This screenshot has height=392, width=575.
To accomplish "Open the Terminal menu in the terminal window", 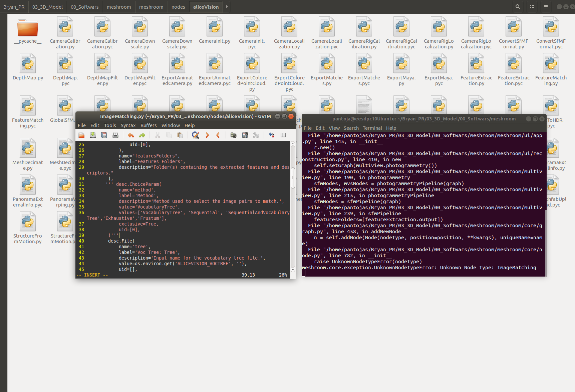I will coord(372,128).
